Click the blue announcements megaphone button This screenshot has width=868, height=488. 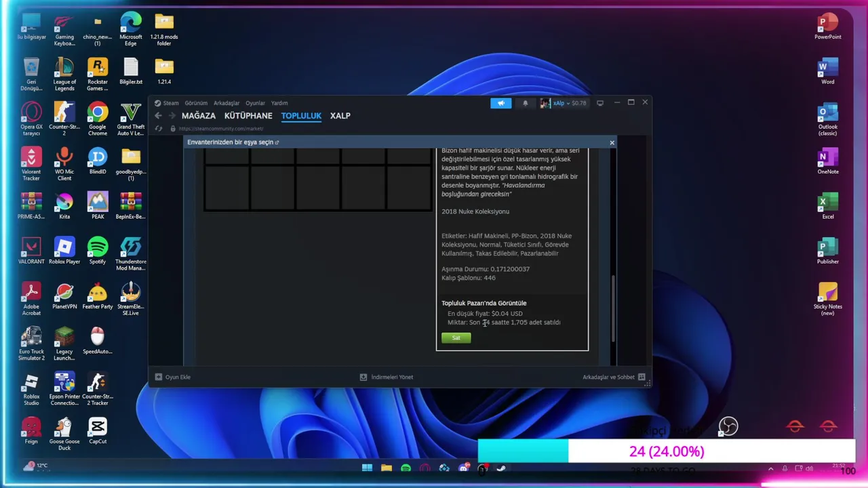tap(501, 103)
